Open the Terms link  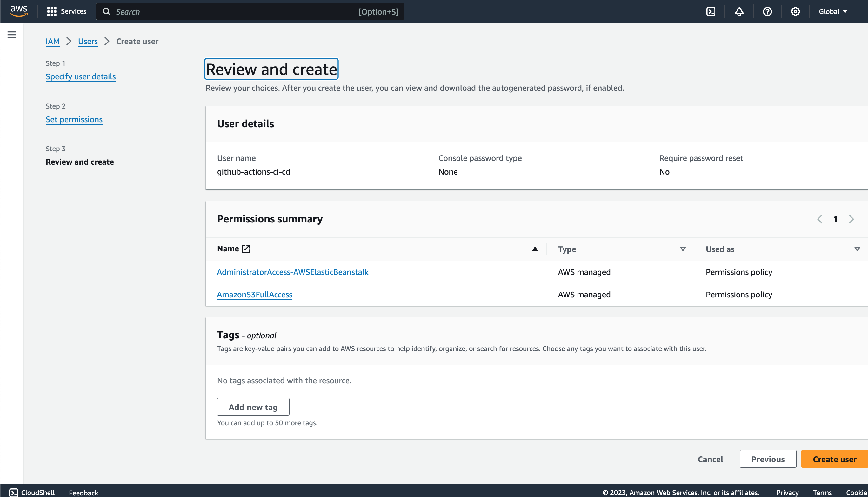pos(822,493)
